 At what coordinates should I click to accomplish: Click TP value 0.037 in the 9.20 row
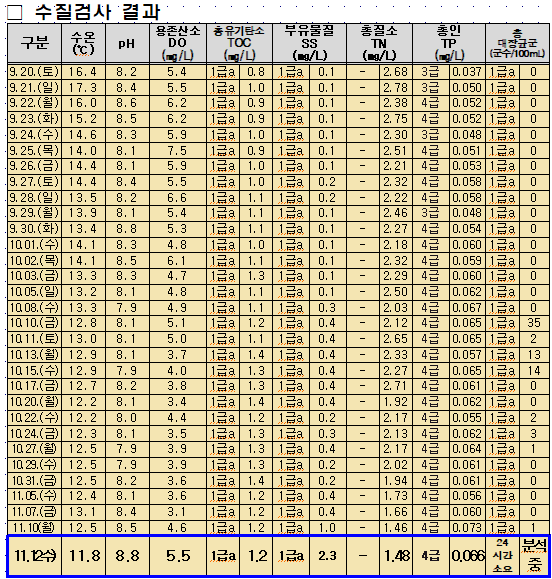pyautogui.click(x=467, y=72)
